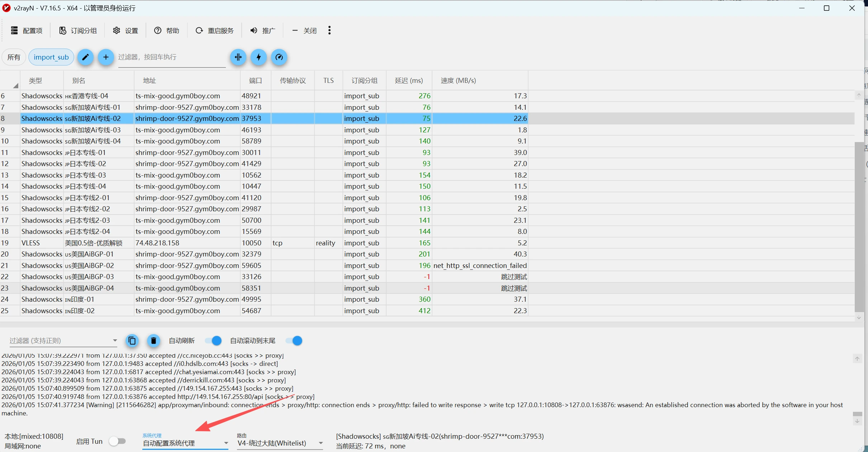Expand the log filter regex dropdown
This screenshot has width=868, height=452.
point(115,340)
